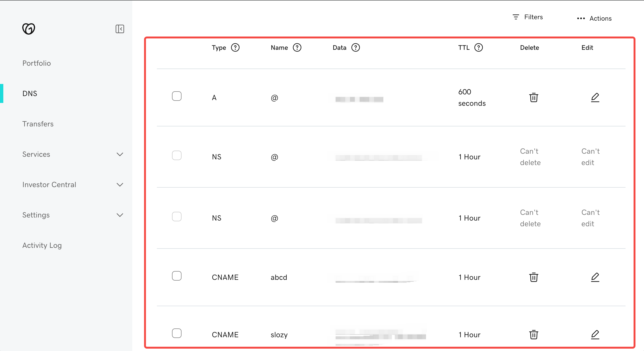Collapse the sidebar using the panel icon
The height and width of the screenshot is (351, 644).
point(120,29)
